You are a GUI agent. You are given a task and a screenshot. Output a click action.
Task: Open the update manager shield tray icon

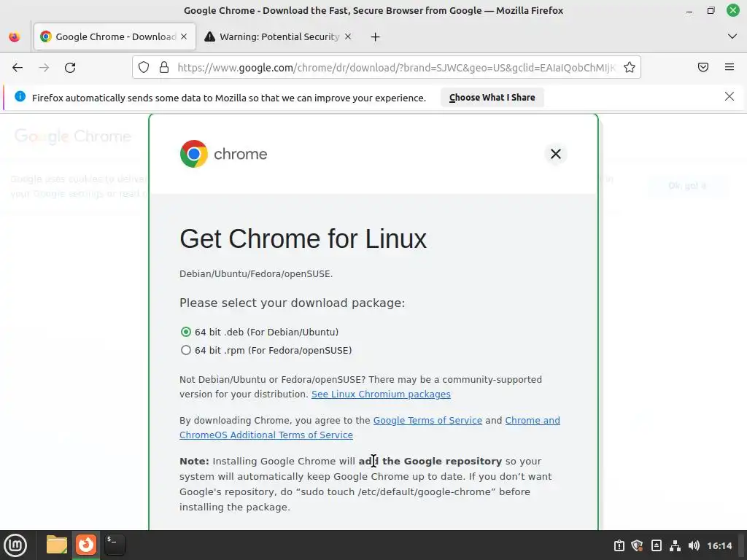click(x=638, y=545)
